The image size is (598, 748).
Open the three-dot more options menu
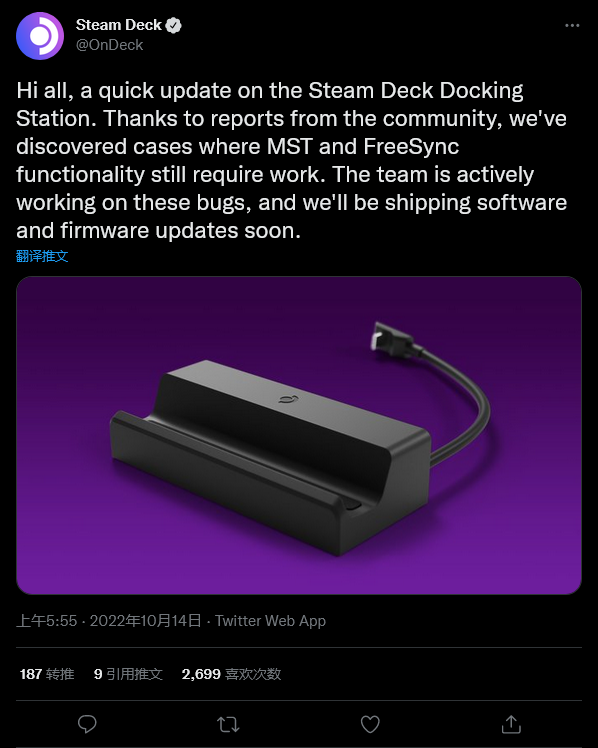pyautogui.click(x=572, y=25)
